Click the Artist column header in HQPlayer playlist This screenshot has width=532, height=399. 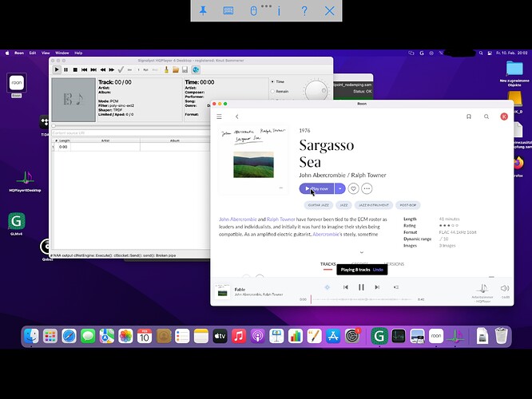point(105,140)
